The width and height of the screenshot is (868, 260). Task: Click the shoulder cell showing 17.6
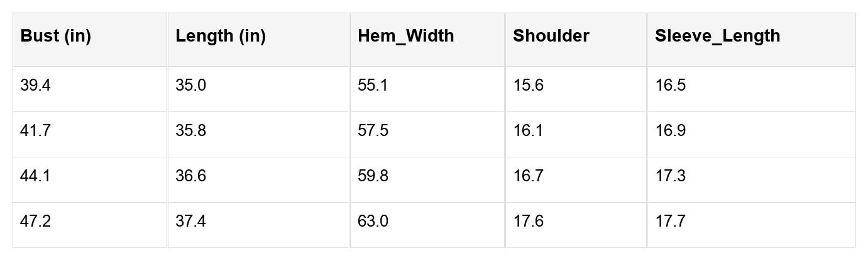(x=528, y=222)
